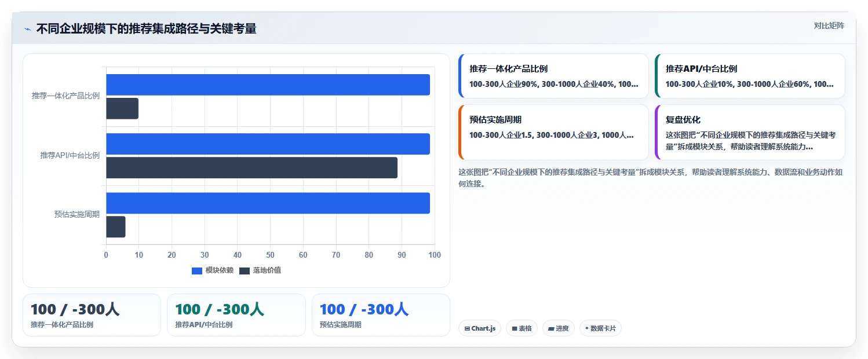The width and height of the screenshot is (868, 359).
Task: Click the 进度 tag chip
Action: click(559, 328)
